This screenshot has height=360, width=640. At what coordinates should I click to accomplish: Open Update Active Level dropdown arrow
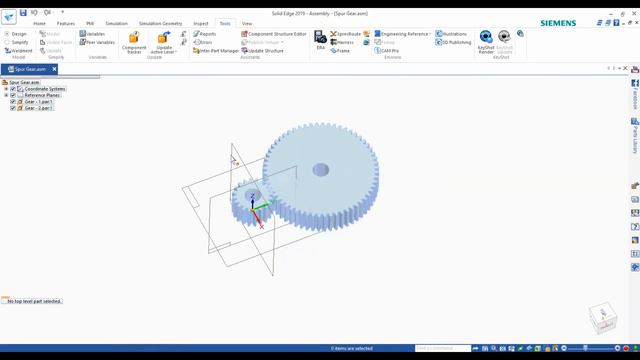pos(176,52)
